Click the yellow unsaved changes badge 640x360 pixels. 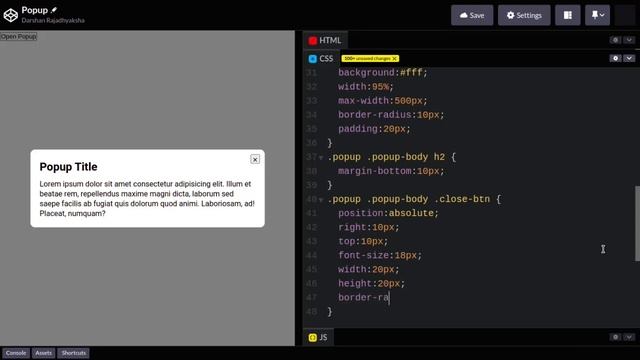click(370, 59)
